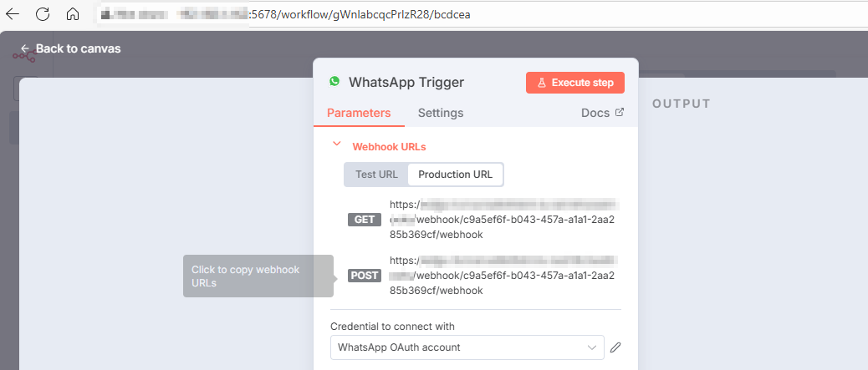Screen dimensions: 868x370
Task: Open Docs external link icon
Action: [x=620, y=113]
